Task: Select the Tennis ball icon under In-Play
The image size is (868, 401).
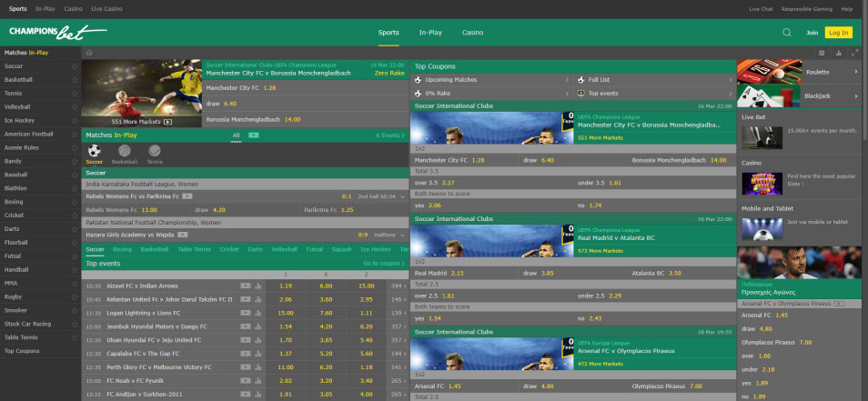Action: pyautogui.click(x=155, y=150)
